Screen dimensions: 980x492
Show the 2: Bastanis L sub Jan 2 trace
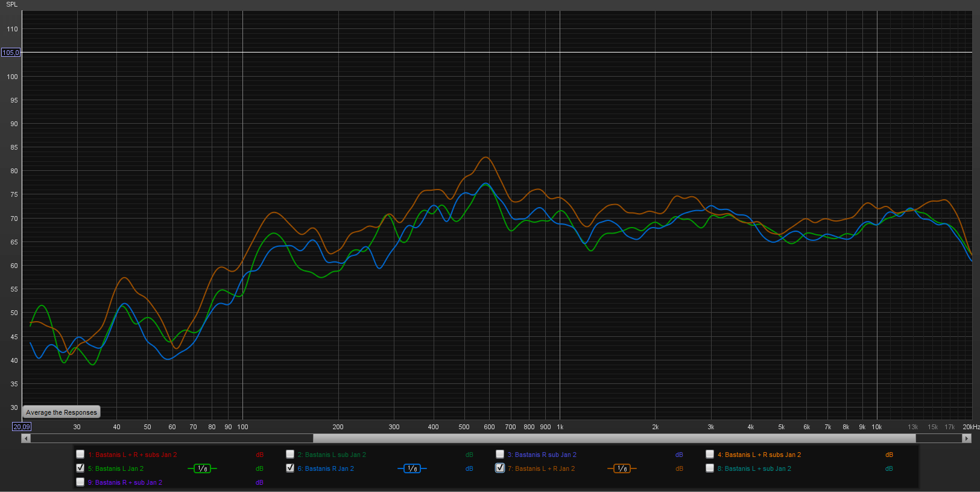(x=290, y=454)
